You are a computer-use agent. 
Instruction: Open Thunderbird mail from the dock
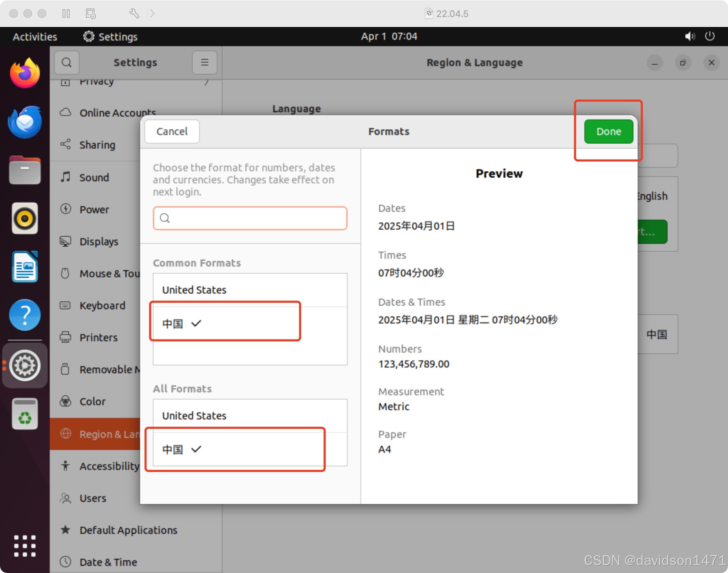click(x=25, y=122)
